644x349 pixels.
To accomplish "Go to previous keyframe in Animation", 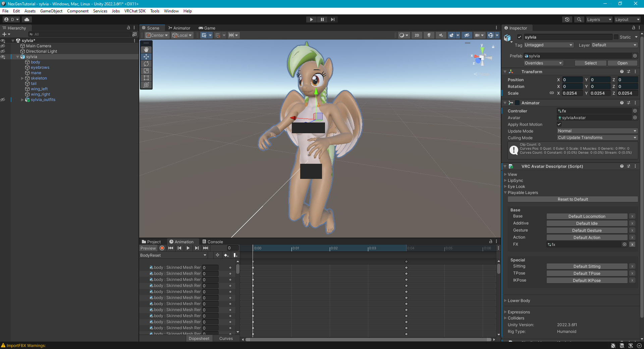I will pyautogui.click(x=179, y=248).
